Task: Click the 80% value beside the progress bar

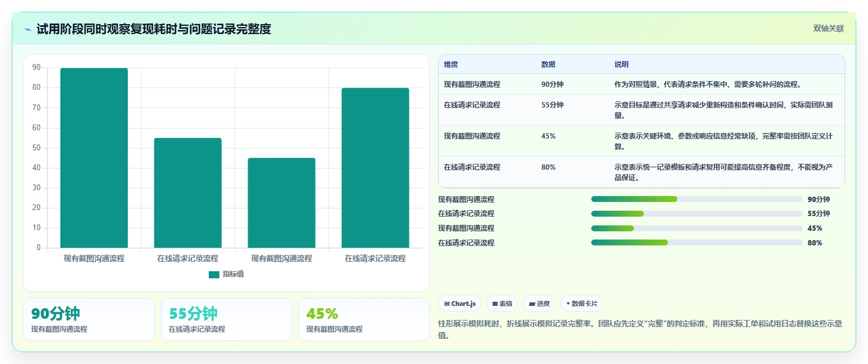Action: 815,242
